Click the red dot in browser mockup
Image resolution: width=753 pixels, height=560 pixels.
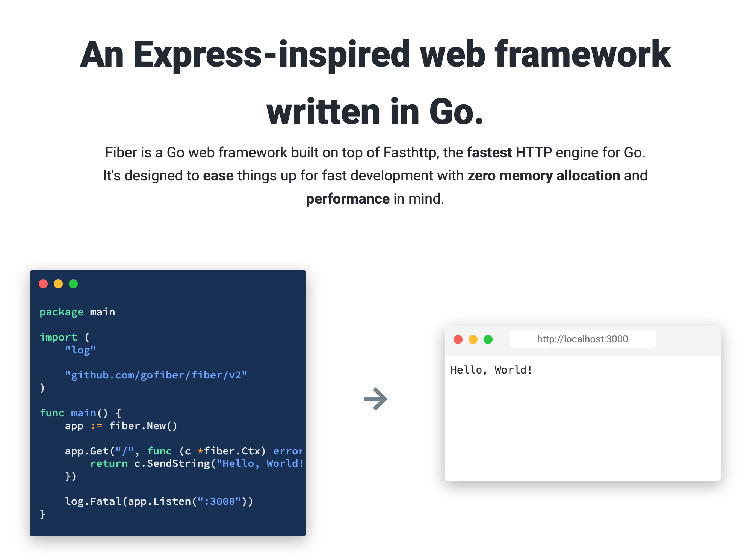tap(458, 339)
